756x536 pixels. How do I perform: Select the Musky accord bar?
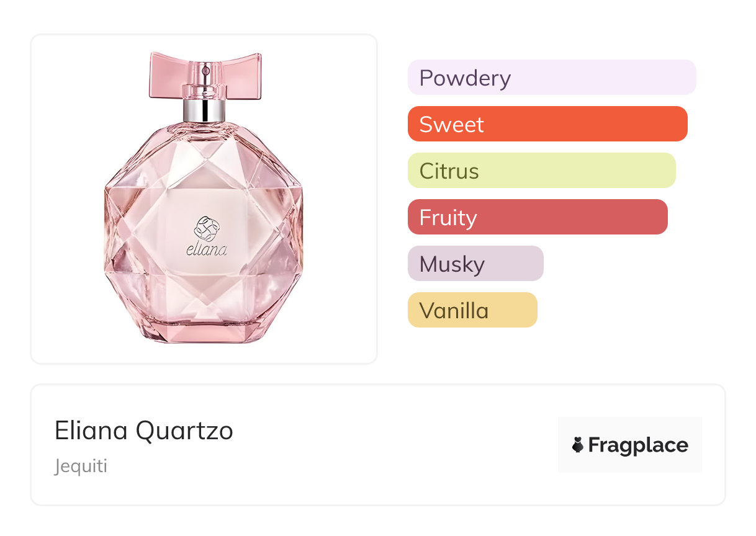pyautogui.click(x=475, y=264)
